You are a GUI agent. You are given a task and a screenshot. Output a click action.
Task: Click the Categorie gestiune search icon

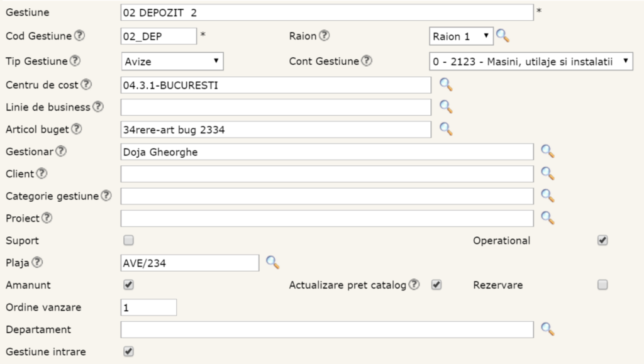548,196
